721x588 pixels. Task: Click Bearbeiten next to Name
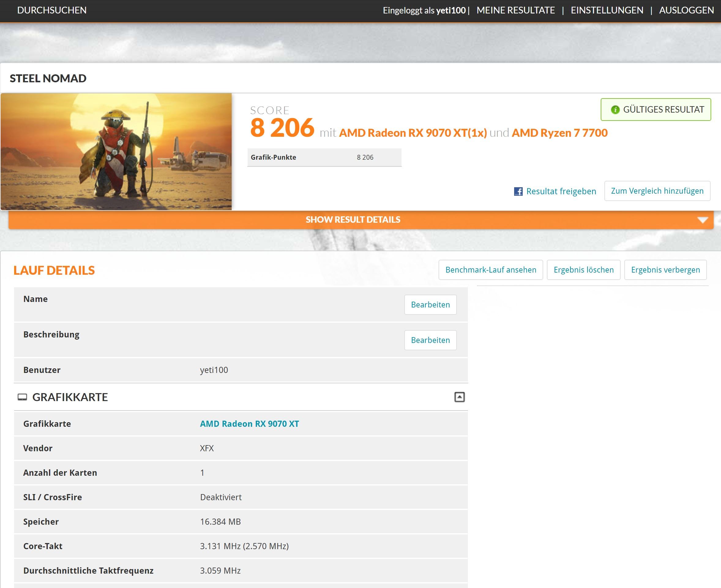coord(430,304)
